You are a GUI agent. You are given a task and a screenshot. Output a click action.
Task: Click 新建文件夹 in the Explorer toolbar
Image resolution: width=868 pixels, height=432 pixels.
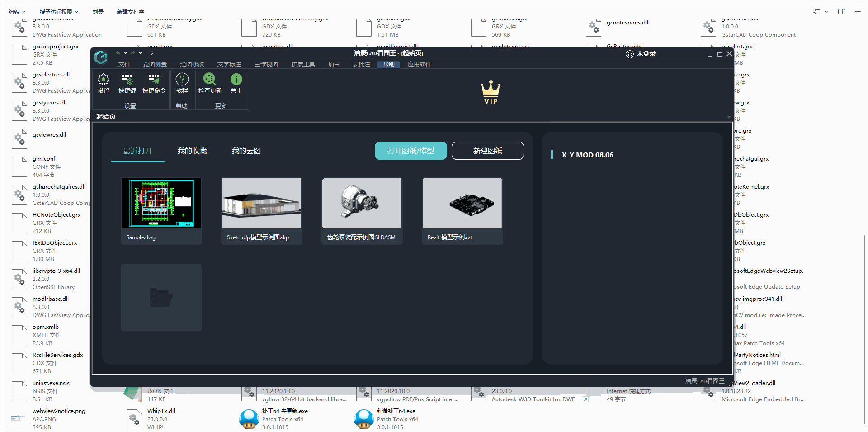(131, 12)
